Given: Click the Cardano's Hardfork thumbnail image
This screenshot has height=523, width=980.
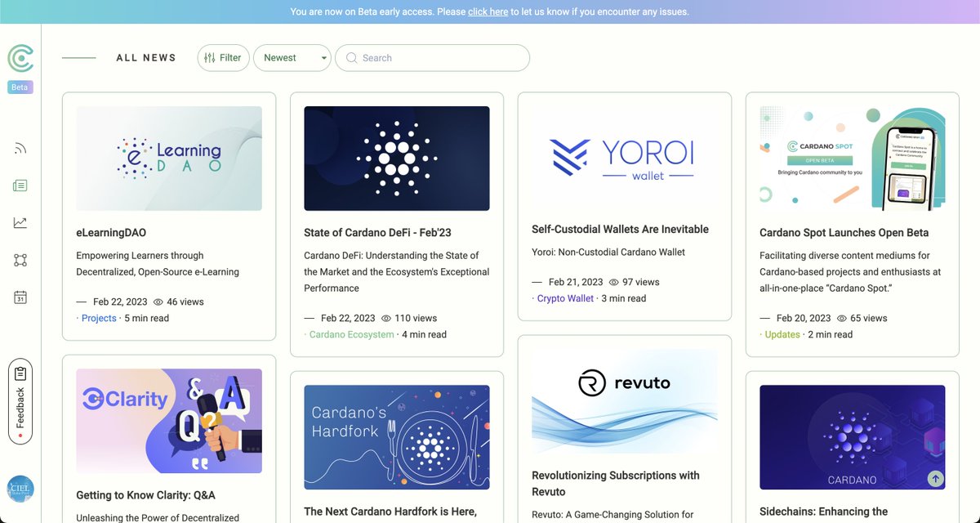Looking at the screenshot, I should click(x=397, y=437).
